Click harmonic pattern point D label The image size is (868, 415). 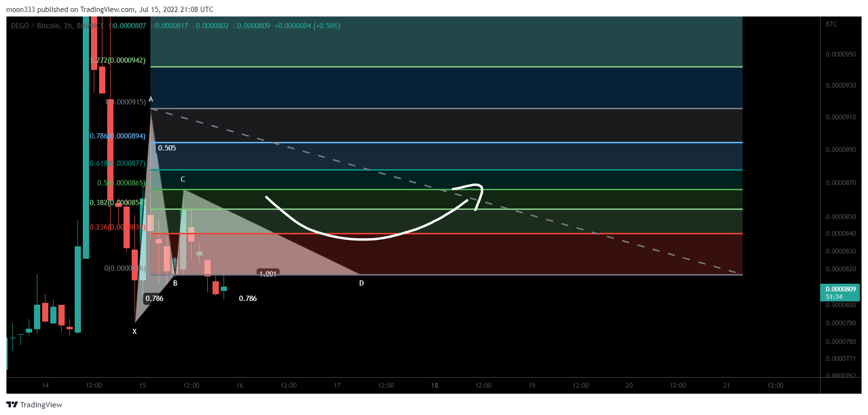[x=361, y=283]
